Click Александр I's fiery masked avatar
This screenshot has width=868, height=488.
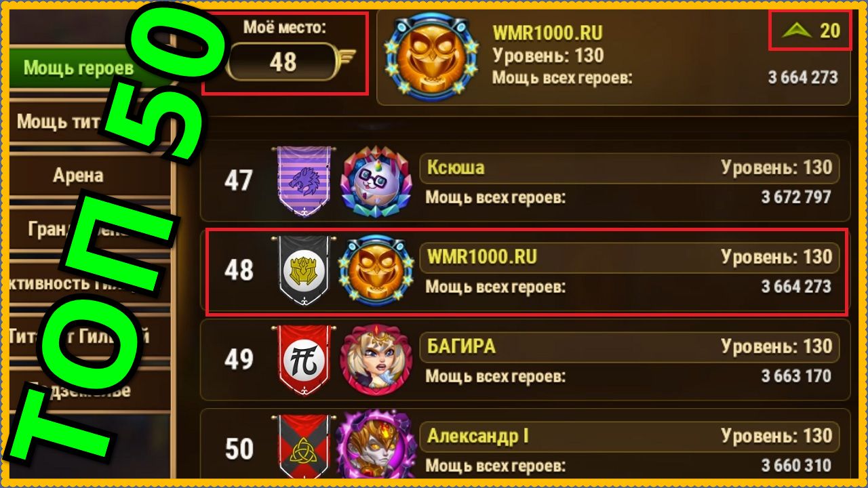click(376, 449)
